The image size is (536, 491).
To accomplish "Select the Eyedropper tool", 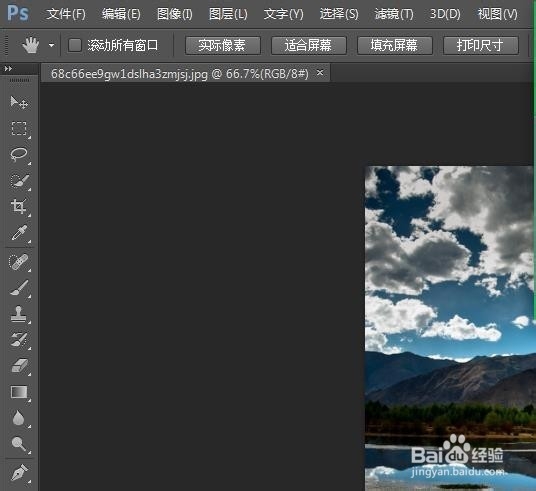I will pyautogui.click(x=19, y=233).
